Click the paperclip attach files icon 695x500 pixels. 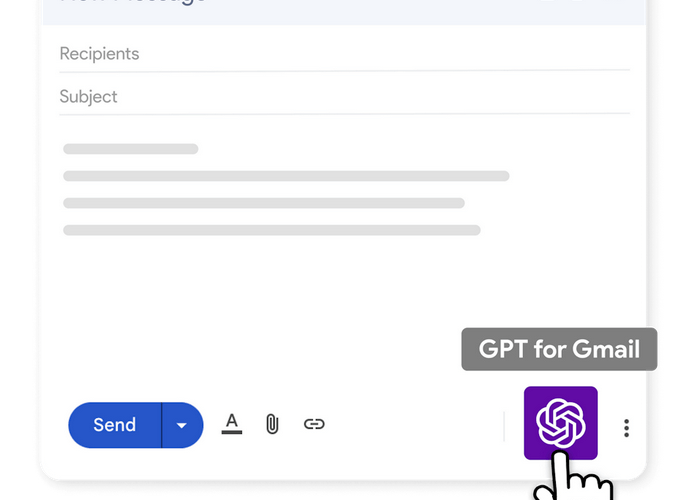[x=271, y=424]
